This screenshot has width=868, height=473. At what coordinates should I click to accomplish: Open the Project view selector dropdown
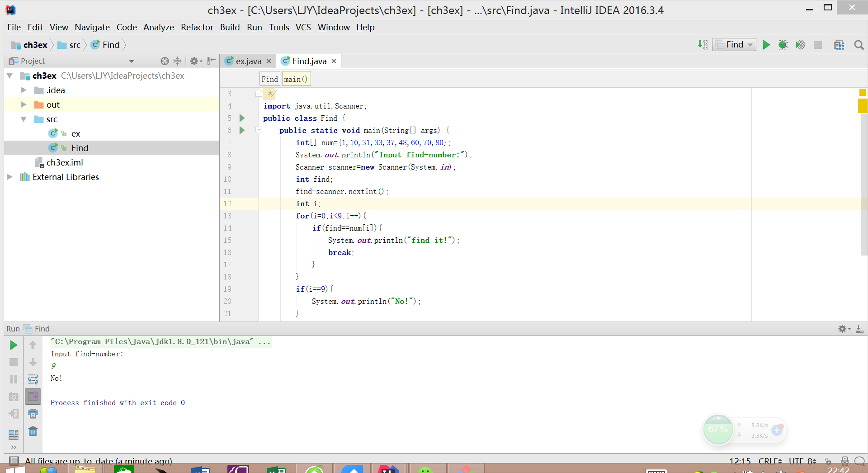click(132, 61)
